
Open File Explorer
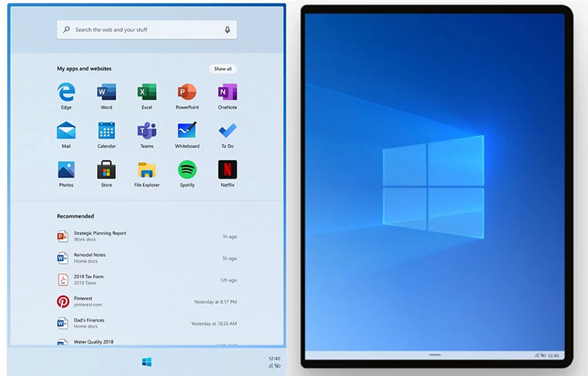[x=146, y=170]
